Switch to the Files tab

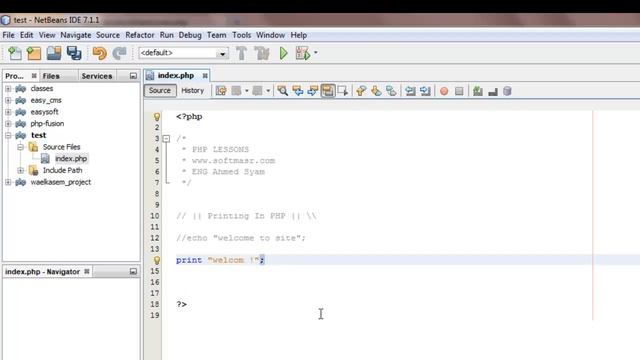[x=51, y=76]
